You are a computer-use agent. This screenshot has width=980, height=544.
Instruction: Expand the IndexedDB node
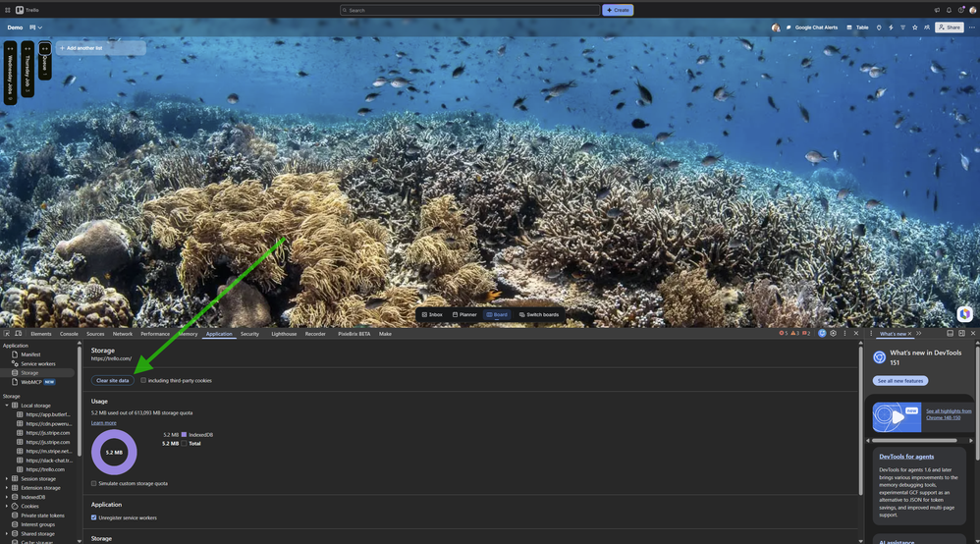(x=7, y=497)
